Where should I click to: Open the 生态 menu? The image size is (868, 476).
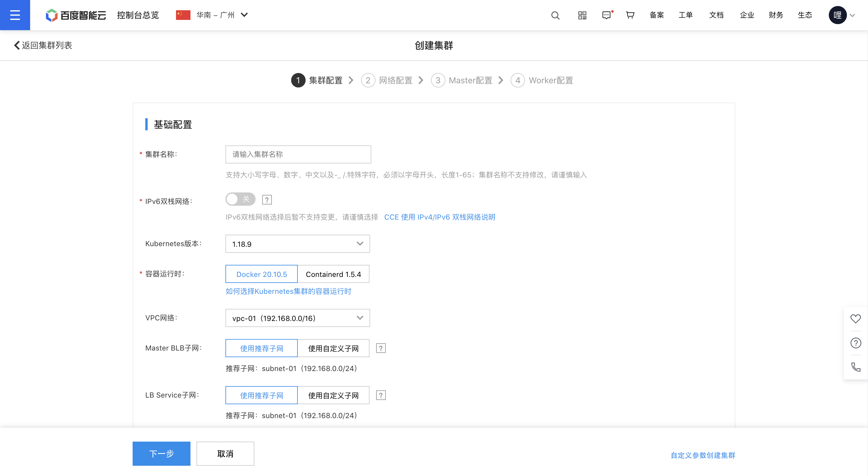point(805,15)
